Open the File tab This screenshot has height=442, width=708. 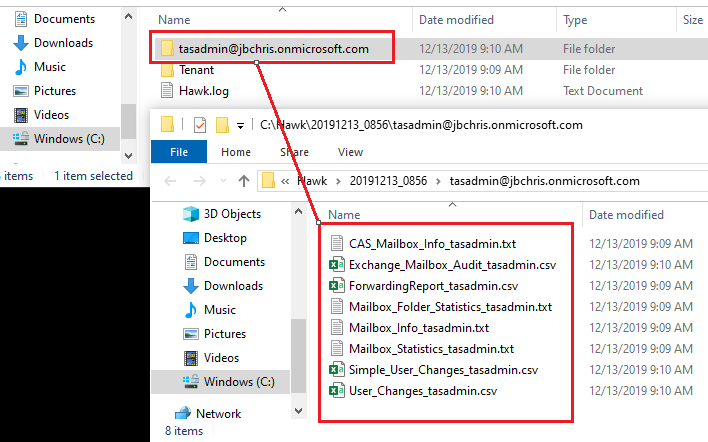(179, 152)
